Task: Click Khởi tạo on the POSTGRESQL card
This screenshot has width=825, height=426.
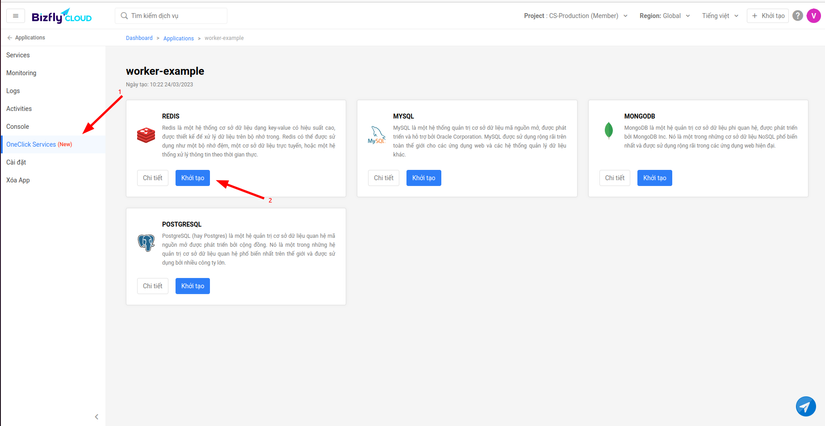Action: pyautogui.click(x=193, y=286)
